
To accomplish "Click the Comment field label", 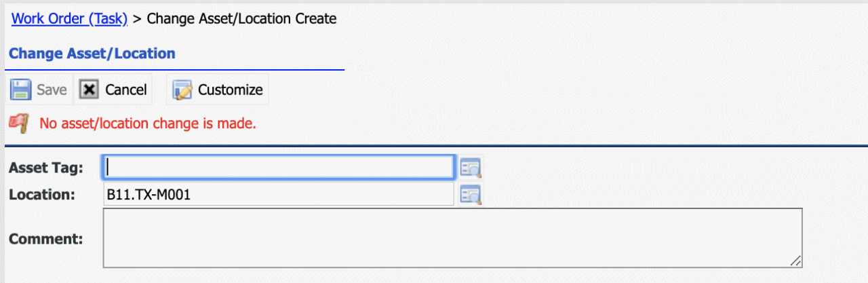I will 45,238.
